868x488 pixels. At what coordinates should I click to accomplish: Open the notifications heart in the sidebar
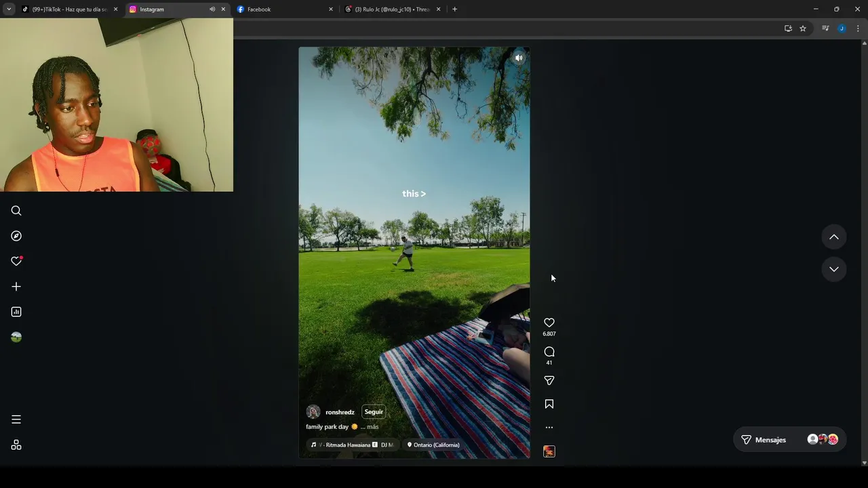click(x=16, y=261)
